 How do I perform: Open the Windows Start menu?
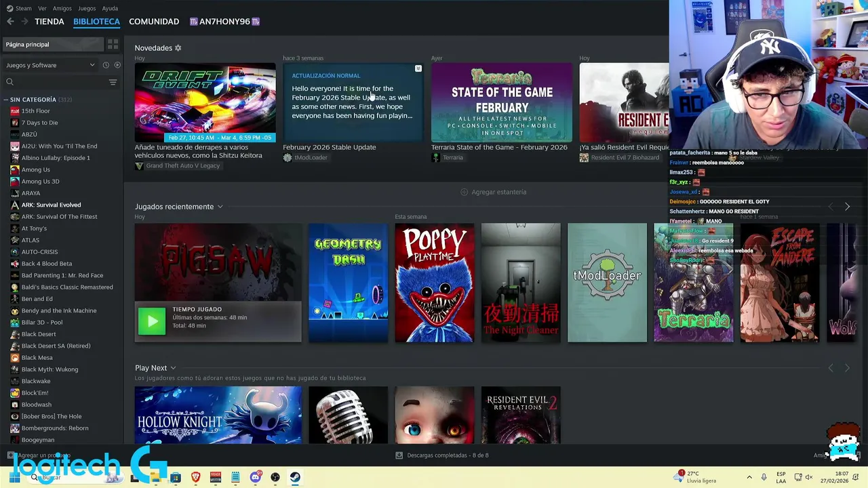click(14, 477)
